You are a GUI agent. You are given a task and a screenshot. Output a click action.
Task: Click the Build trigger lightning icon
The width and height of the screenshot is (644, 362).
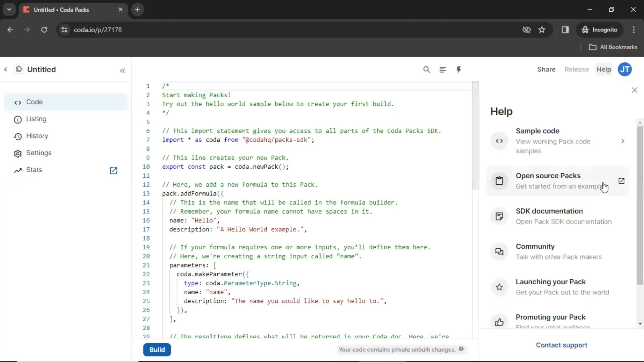coord(459,69)
